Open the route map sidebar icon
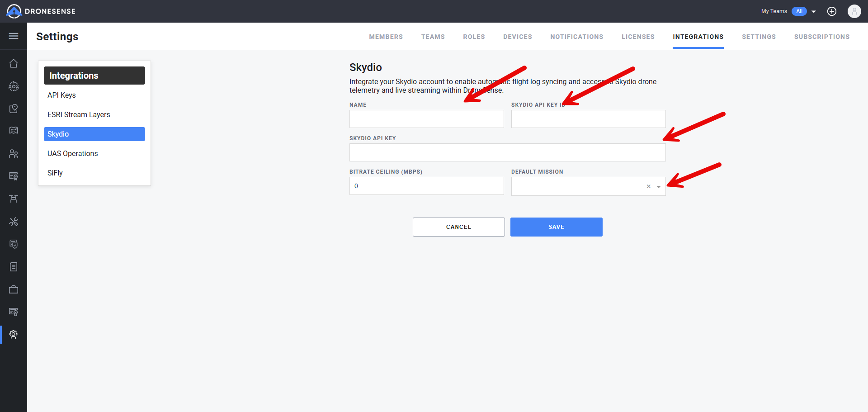The image size is (868, 412). click(x=14, y=131)
